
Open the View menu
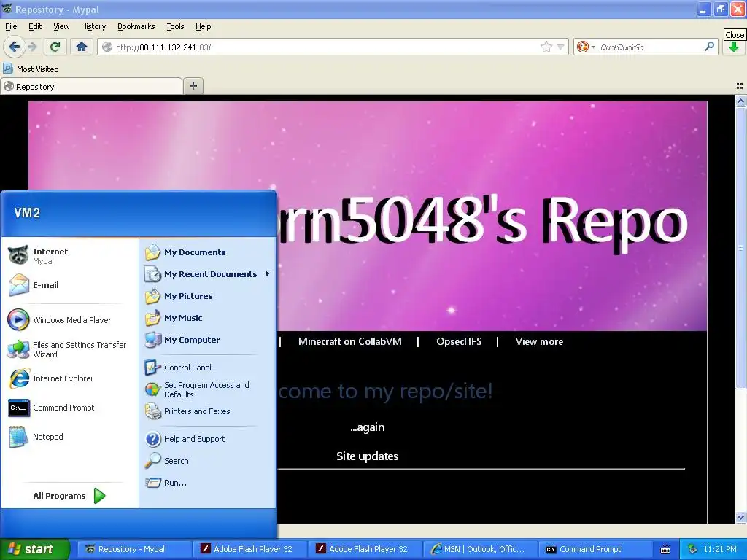61,26
